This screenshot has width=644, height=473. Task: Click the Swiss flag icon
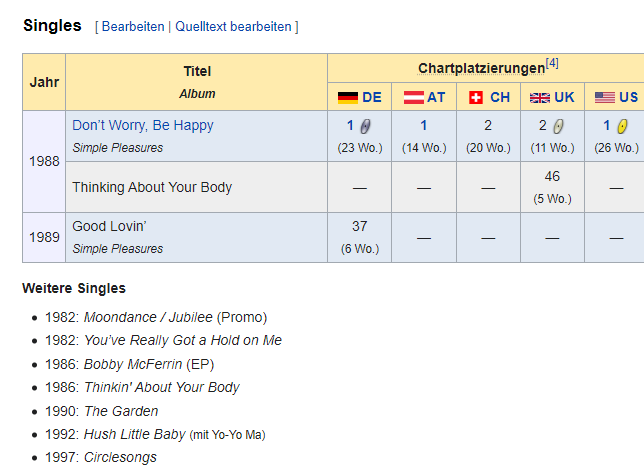[476, 98]
